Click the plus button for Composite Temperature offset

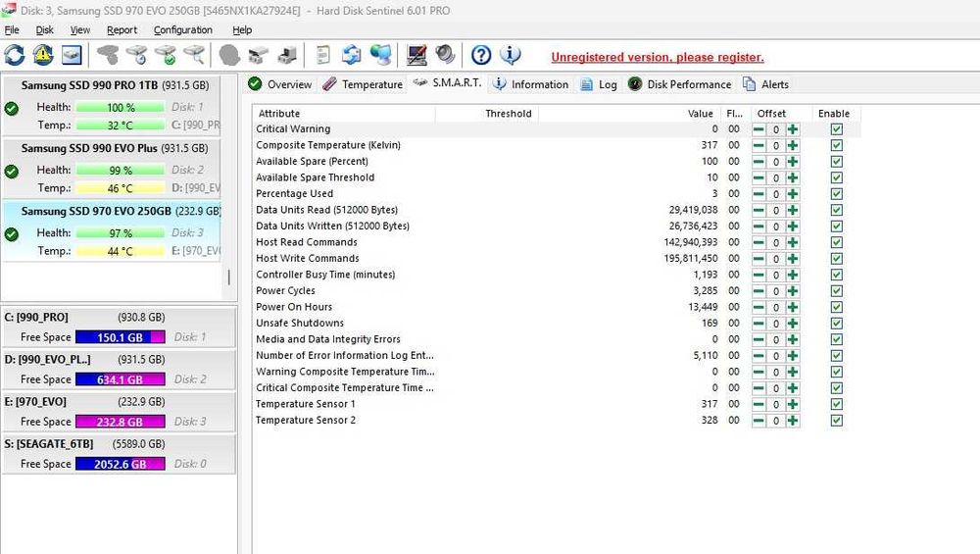(793, 146)
